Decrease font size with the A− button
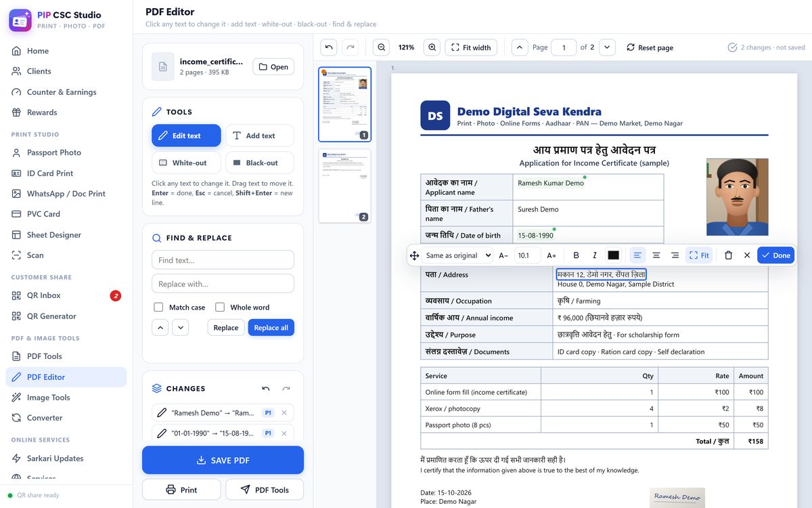Viewport: 812px width, 508px height. (503, 255)
